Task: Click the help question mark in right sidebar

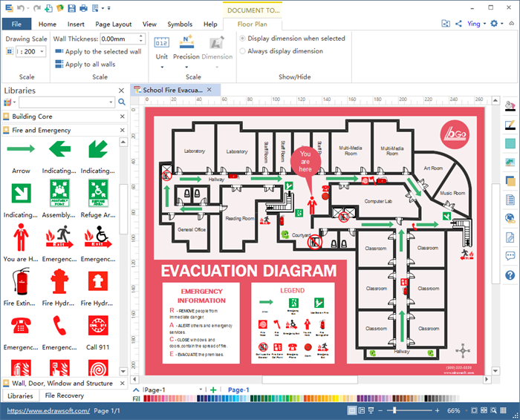Action: [x=510, y=275]
